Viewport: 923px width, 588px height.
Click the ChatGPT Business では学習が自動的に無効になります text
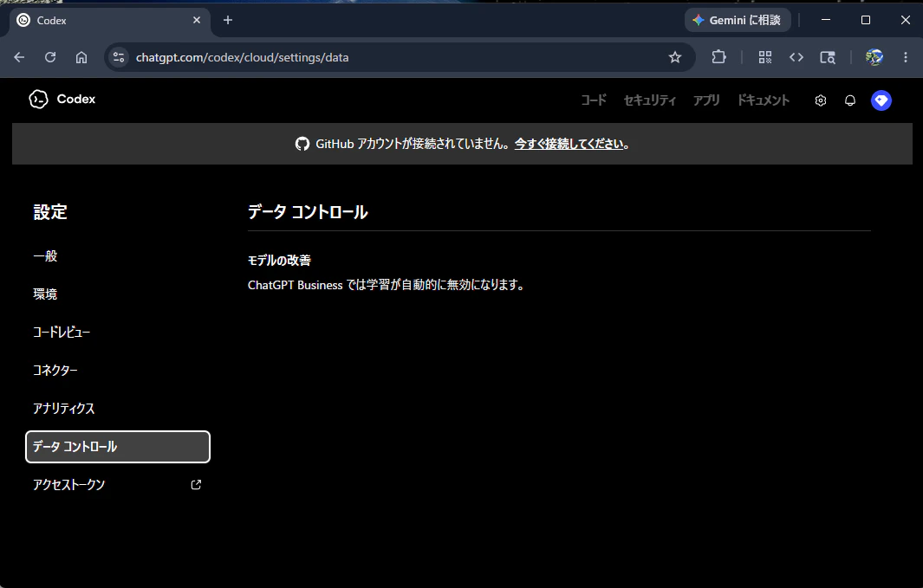[x=386, y=285]
